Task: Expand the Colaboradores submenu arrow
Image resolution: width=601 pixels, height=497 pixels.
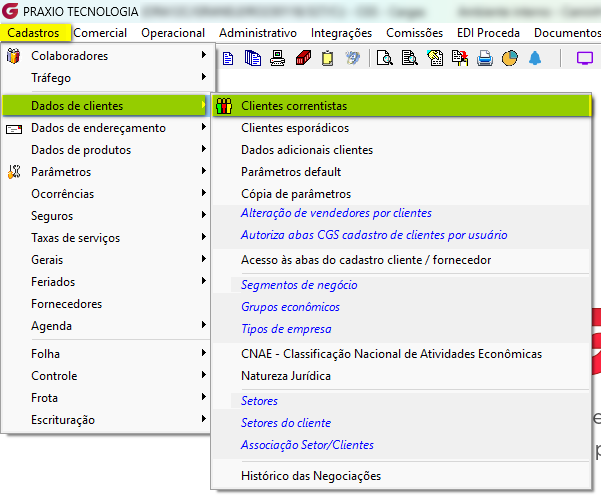Action: tap(204, 55)
